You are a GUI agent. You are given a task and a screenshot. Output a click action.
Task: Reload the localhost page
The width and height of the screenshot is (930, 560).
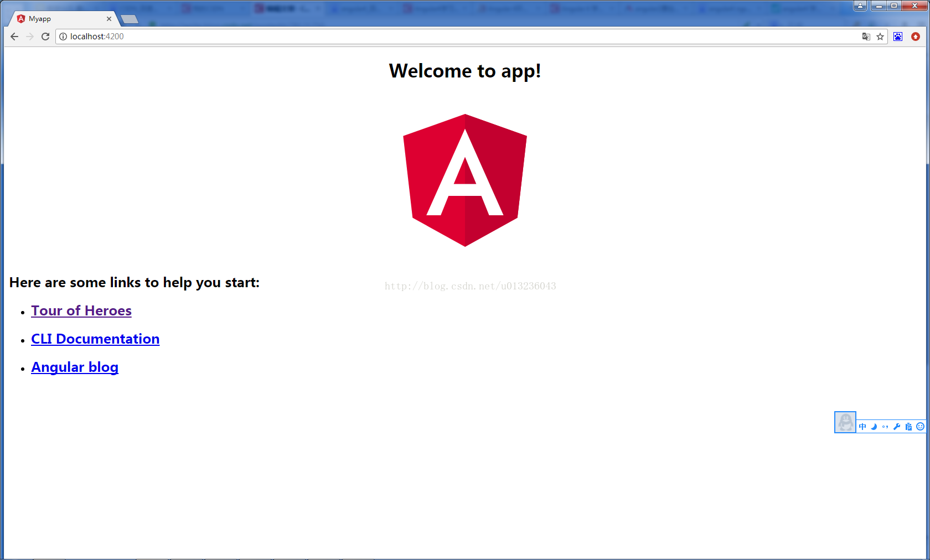coord(45,37)
